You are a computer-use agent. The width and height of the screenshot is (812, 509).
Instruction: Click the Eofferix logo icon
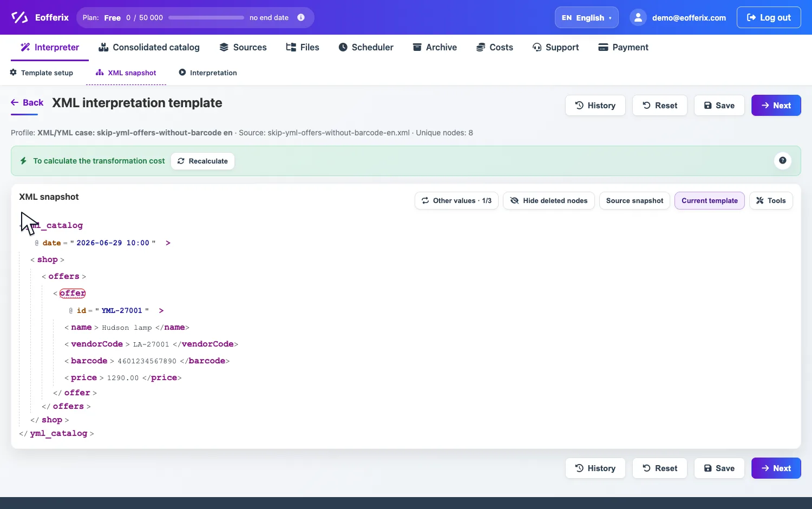pyautogui.click(x=19, y=17)
